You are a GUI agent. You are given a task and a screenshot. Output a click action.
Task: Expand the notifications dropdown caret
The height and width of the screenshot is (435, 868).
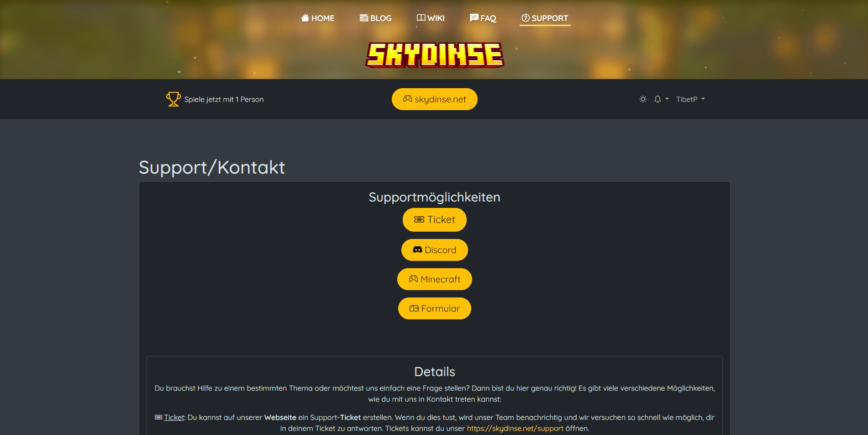point(667,99)
